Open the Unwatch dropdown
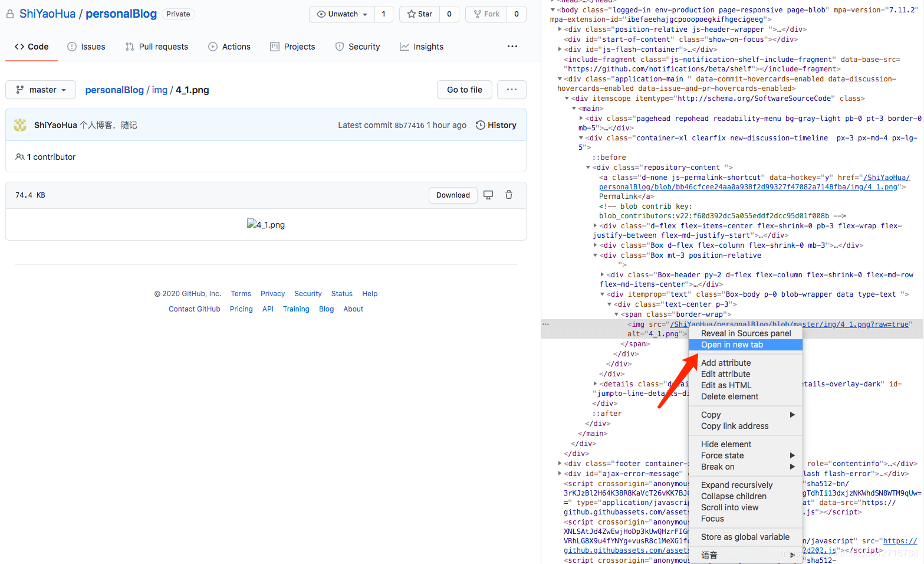Screen dimensions: 924x564 click(342, 14)
